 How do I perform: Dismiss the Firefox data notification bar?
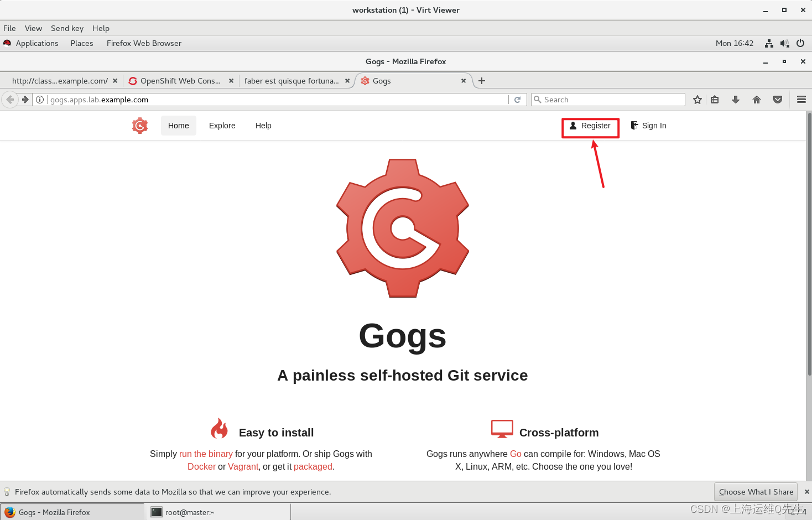pyautogui.click(x=806, y=492)
